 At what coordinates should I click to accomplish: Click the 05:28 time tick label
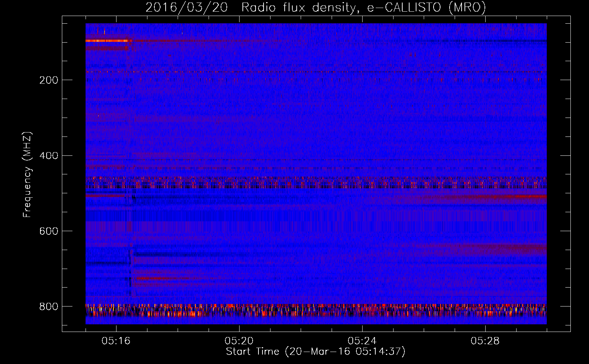(x=485, y=341)
